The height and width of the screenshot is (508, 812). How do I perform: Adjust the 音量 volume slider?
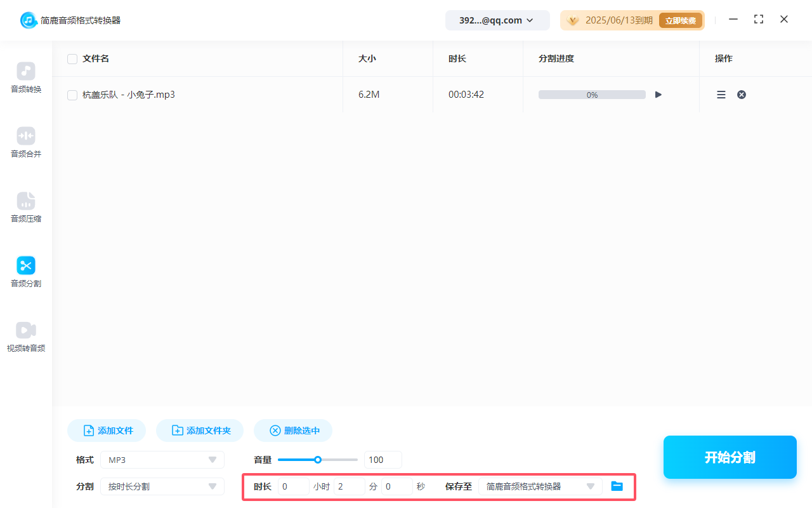(317, 459)
